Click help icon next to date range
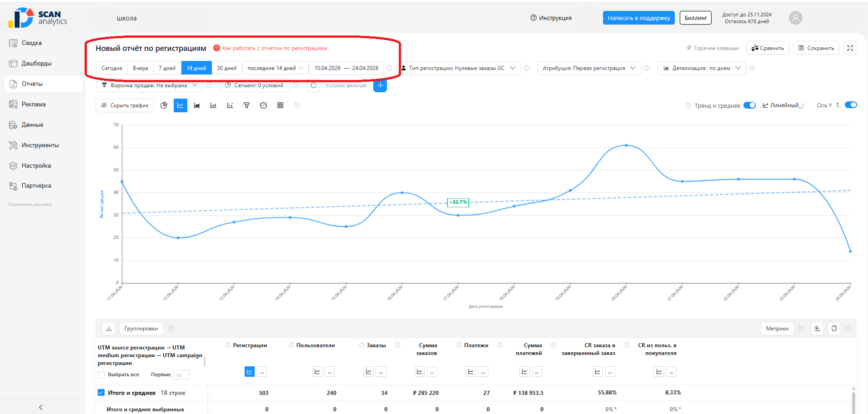Screen dimensions: 868x414 point(390,68)
